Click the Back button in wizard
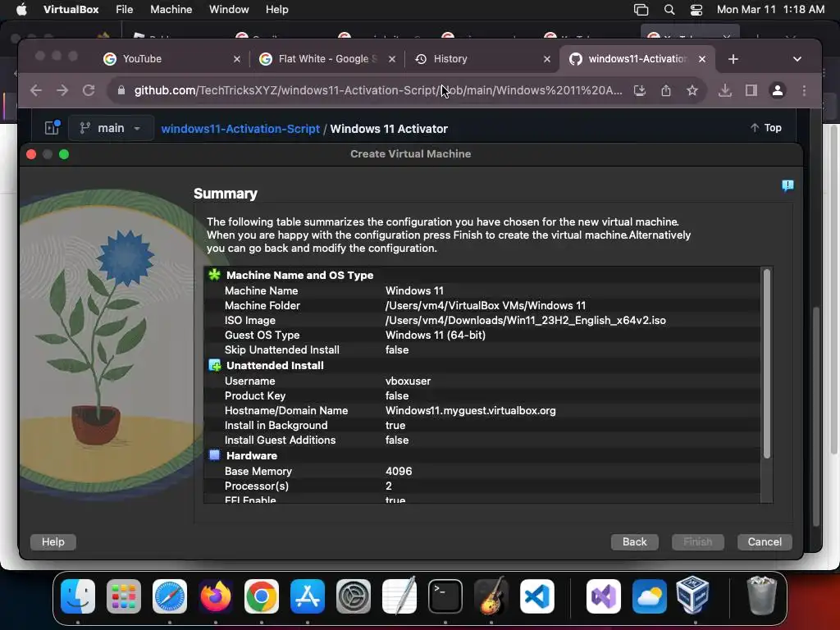 pos(634,541)
